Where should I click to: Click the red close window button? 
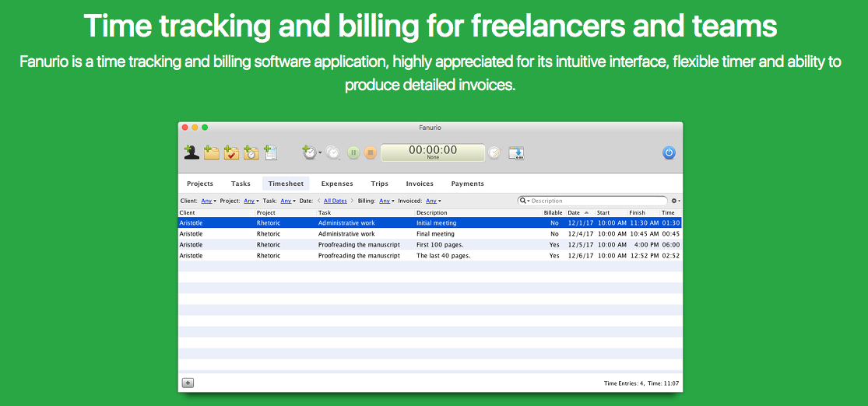[185, 128]
